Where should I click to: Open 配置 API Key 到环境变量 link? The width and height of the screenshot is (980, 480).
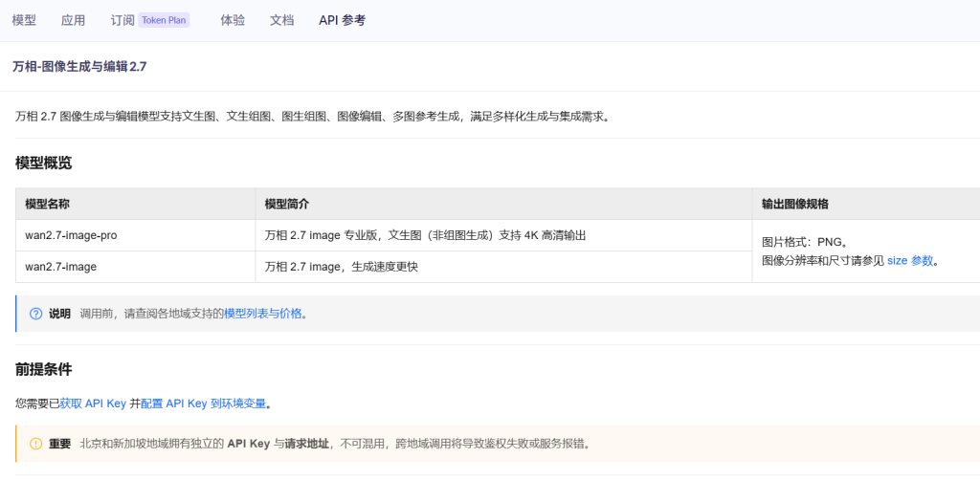pos(203,404)
